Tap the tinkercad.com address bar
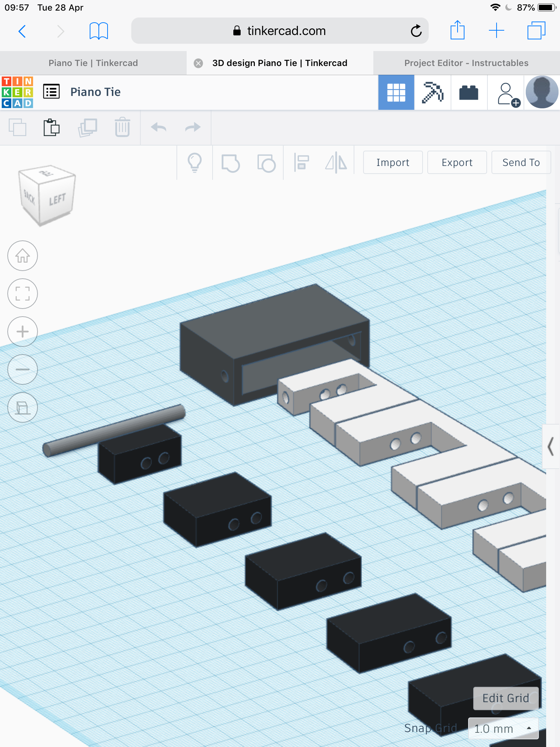560x747 pixels. click(280, 31)
